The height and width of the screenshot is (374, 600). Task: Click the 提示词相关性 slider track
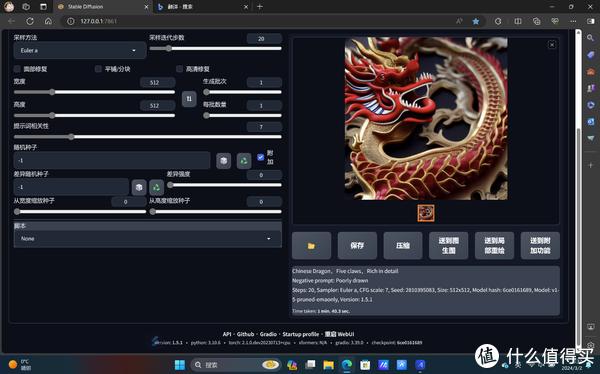click(x=148, y=137)
